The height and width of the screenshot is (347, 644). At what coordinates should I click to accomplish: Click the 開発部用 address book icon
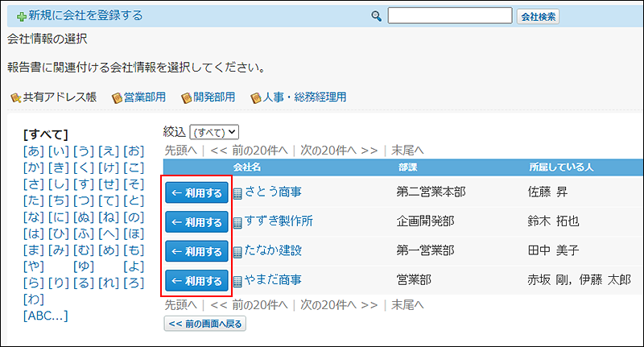click(x=187, y=97)
